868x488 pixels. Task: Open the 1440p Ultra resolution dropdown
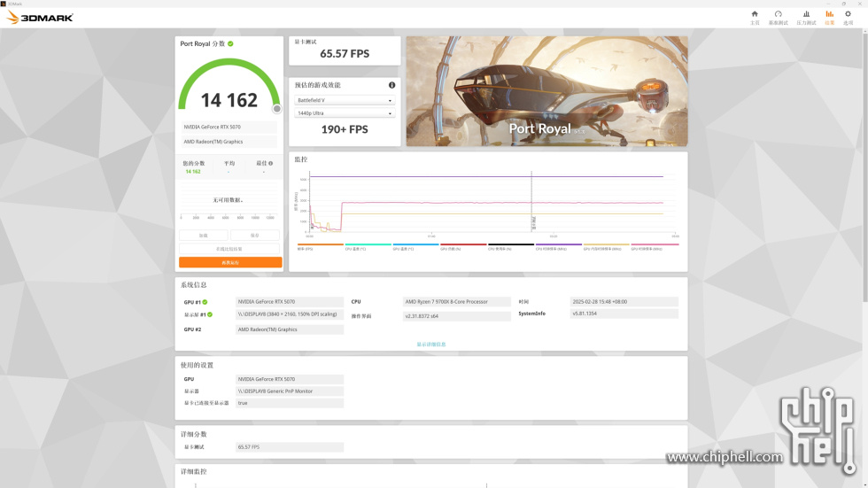coord(345,112)
